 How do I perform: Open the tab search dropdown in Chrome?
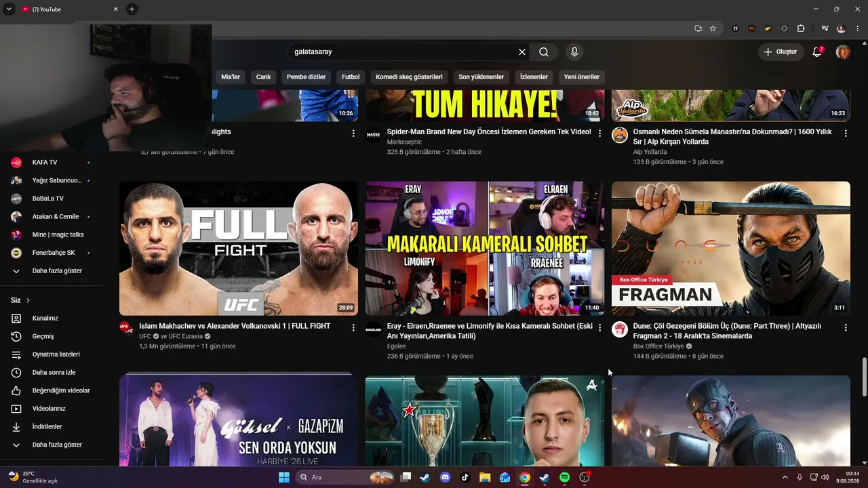click(9, 9)
